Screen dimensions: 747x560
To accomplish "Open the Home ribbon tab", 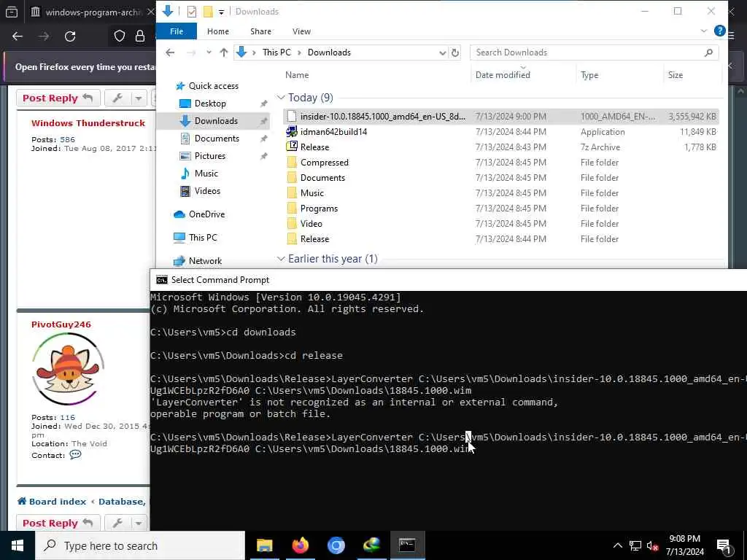I will 217,31.
